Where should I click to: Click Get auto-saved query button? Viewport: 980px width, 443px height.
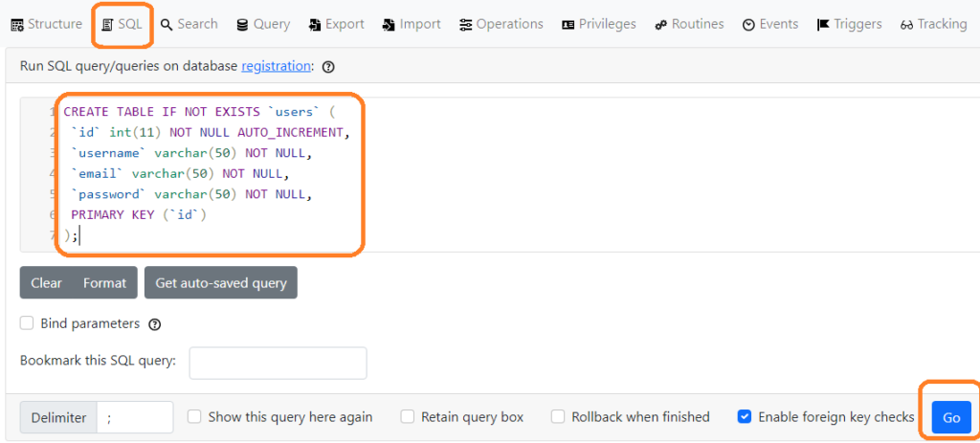[x=221, y=283]
